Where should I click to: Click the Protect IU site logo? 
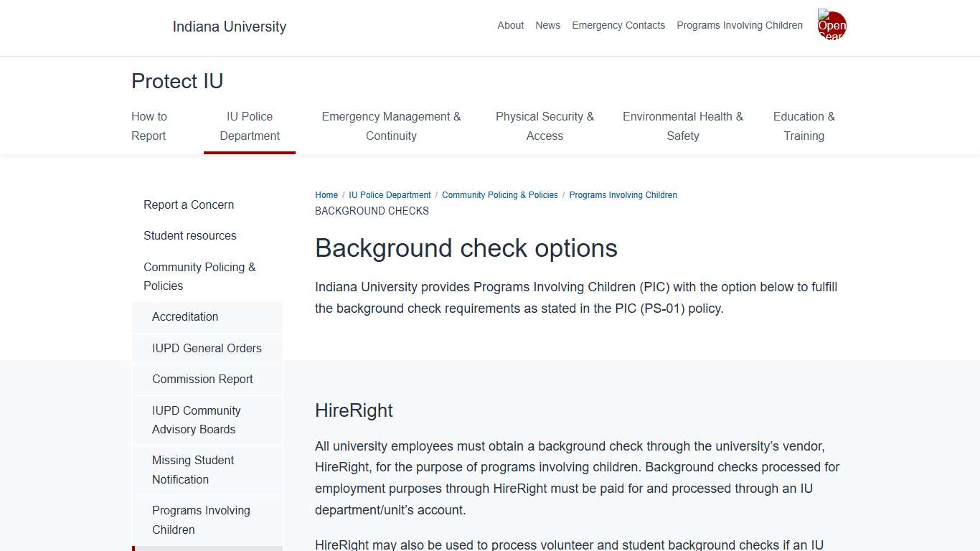(176, 81)
